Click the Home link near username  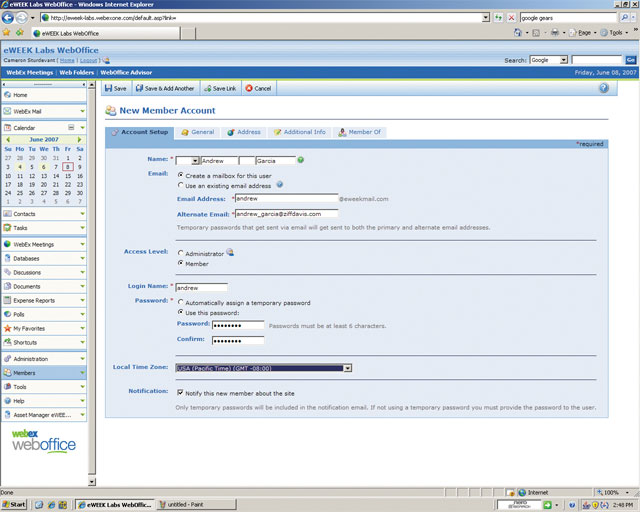click(x=67, y=60)
